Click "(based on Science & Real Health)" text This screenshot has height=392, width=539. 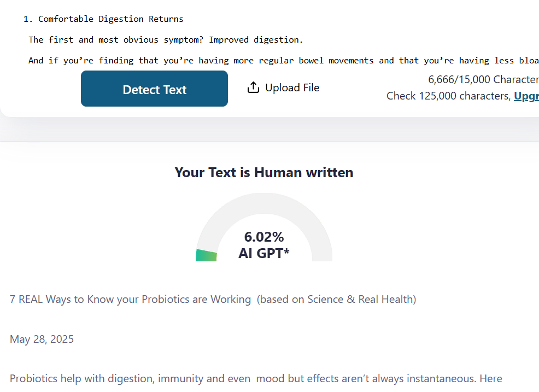click(337, 299)
